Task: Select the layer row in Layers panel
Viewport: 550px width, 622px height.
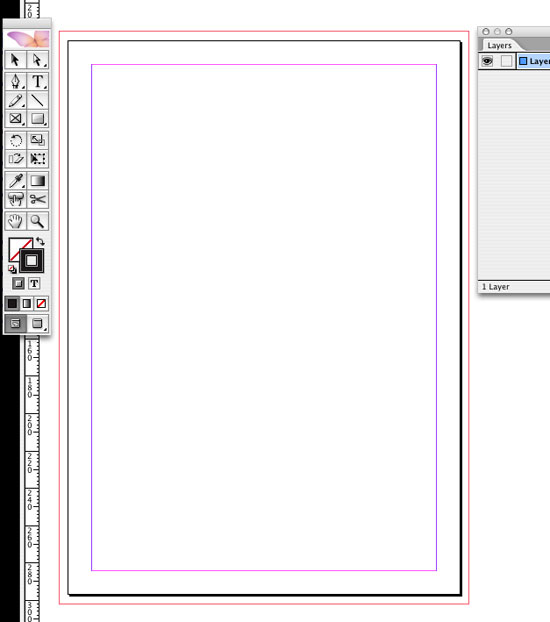Action: point(514,61)
